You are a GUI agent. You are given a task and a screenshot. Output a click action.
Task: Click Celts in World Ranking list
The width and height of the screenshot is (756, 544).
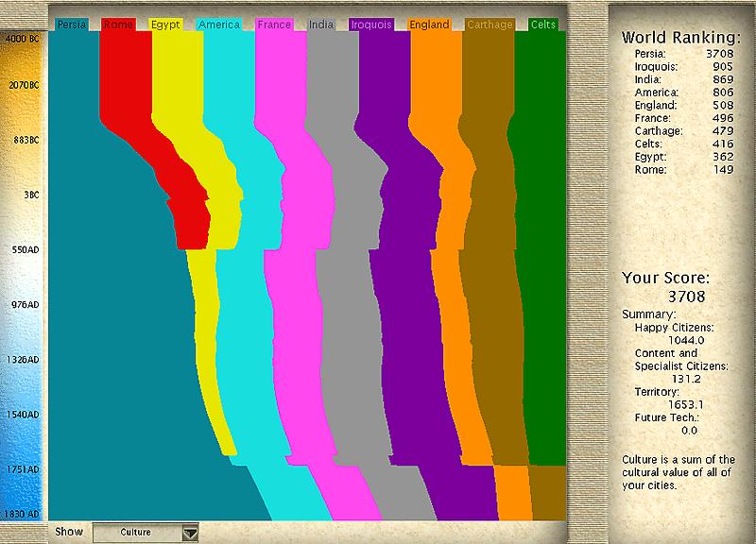click(684, 144)
